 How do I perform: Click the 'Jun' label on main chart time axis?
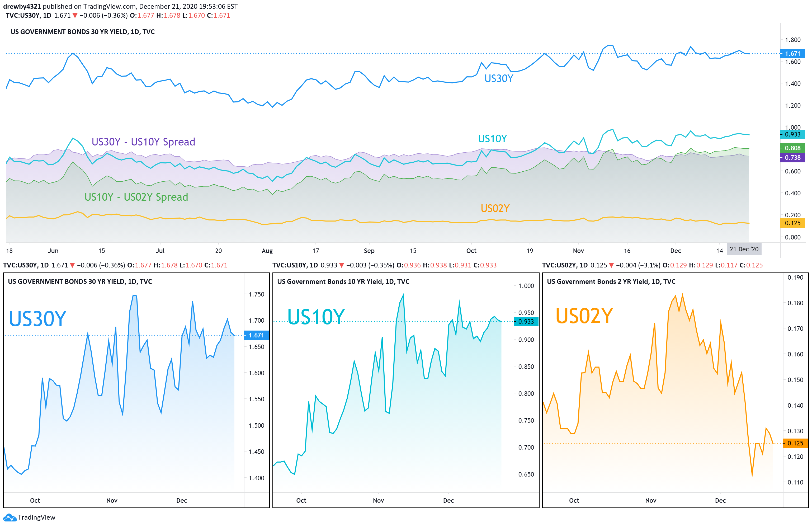point(53,251)
